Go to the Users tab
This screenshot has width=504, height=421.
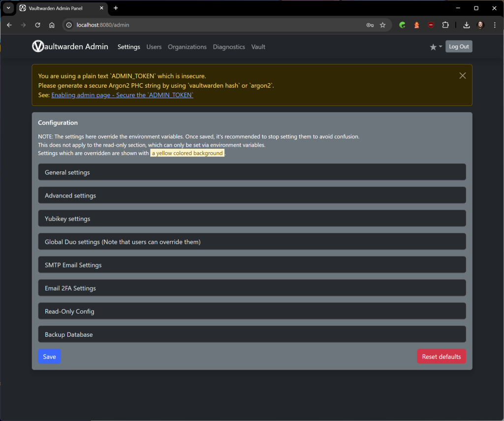pos(154,47)
